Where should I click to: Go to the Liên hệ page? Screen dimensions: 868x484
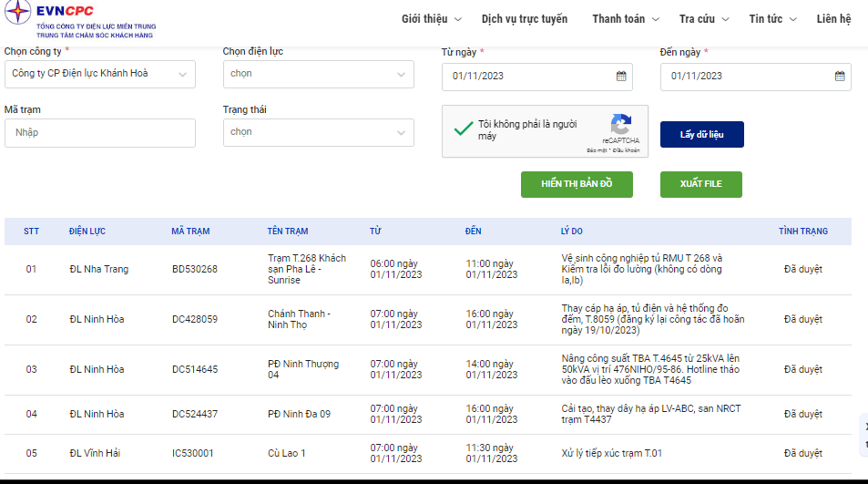[x=833, y=19]
